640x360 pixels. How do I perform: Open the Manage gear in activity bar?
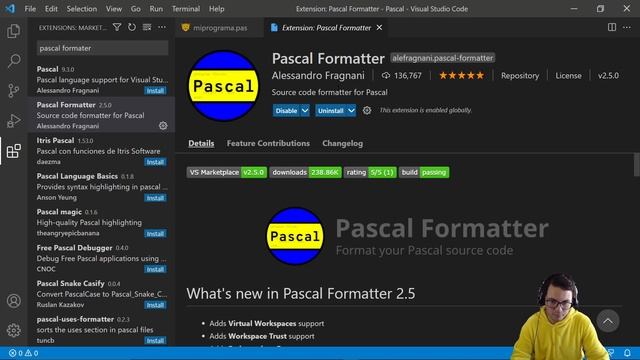[13, 330]
